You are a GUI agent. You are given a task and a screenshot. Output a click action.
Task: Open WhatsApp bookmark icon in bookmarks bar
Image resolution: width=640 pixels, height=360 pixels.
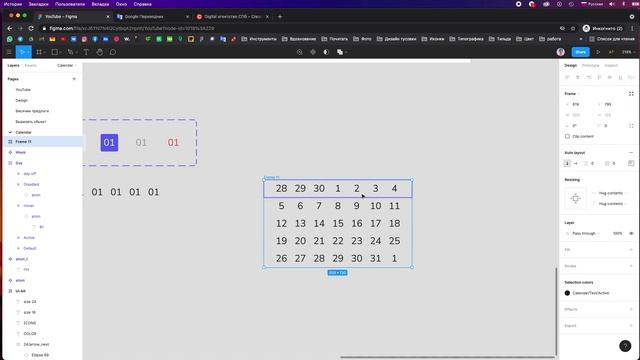click(10, 39)
